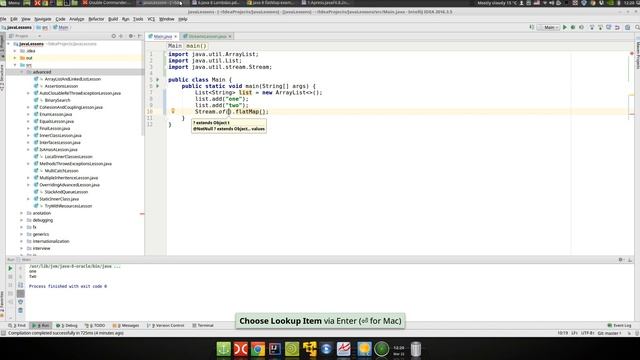
Task: Open the Version Control tool window tab
Action: 166,325
